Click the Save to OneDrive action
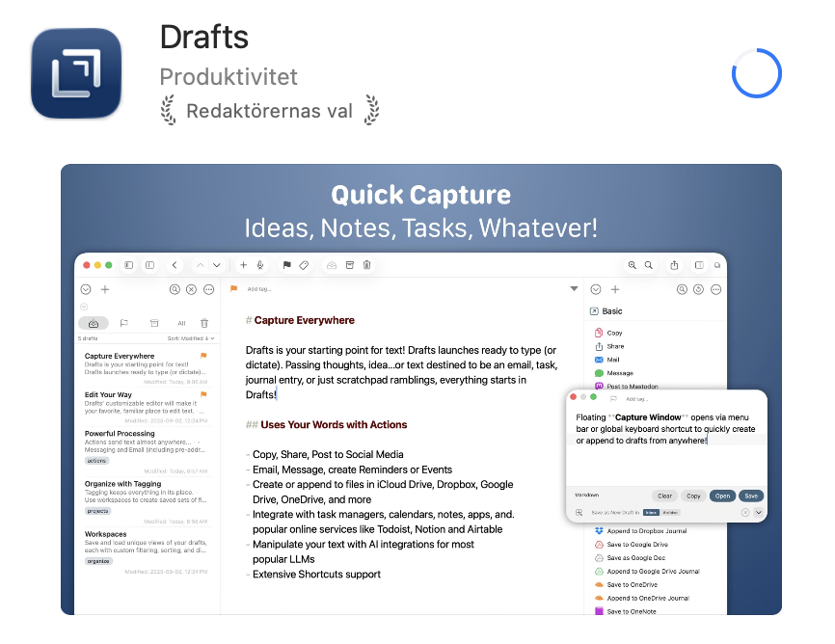This screenshot has height=644, width=835. (632, 584)
